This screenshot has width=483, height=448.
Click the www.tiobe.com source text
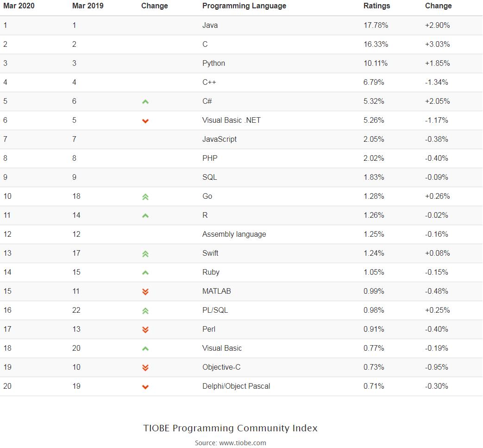pos(242,443)
